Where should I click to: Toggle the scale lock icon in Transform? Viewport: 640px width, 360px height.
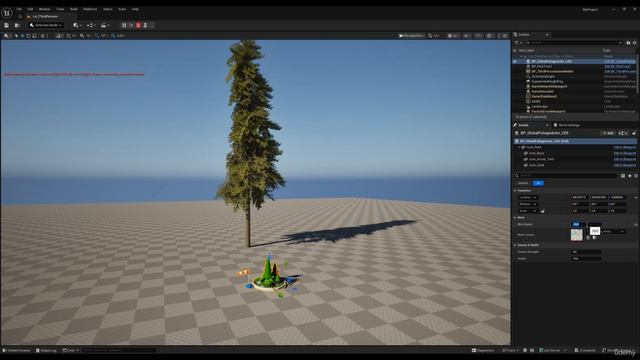543,211
